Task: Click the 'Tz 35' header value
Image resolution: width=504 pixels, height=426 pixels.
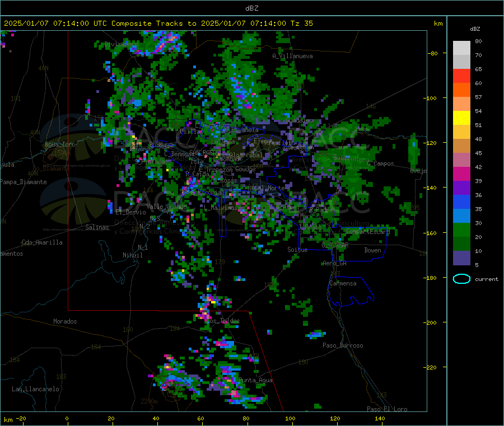Action: 301,24
